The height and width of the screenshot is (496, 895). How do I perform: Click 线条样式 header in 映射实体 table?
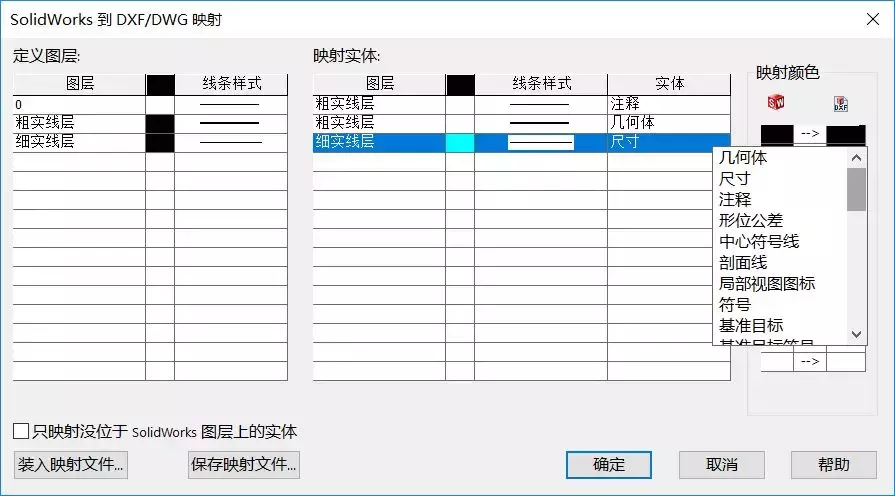[x=541, y=84]
